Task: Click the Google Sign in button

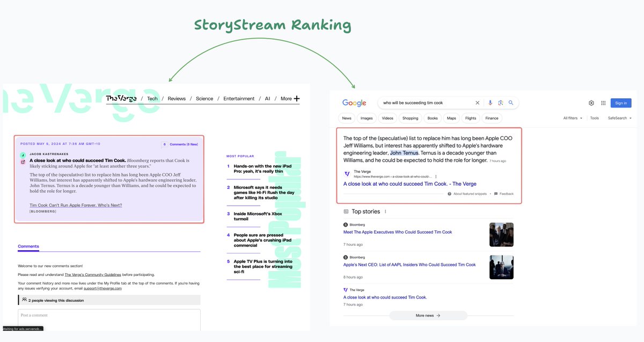Action: pos(621,103)
